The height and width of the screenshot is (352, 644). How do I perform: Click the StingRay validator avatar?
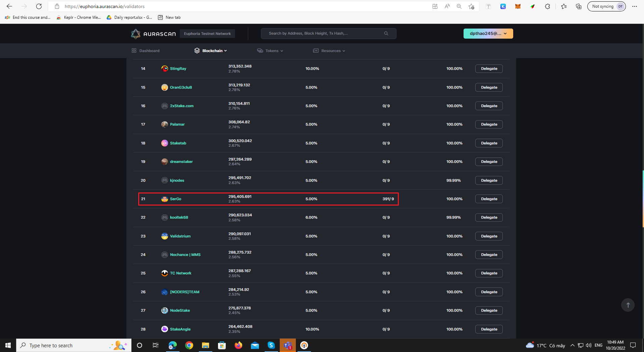[x=165, y=69]
